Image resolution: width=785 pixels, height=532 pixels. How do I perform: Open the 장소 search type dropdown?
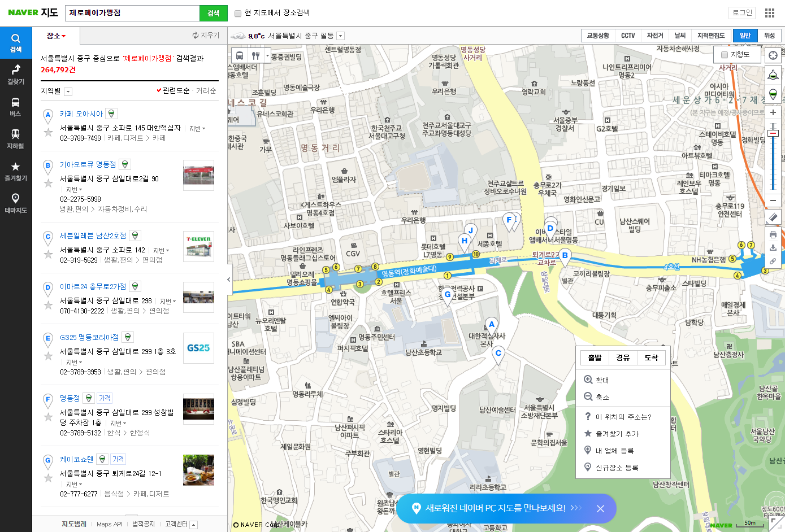pos(56,36)
